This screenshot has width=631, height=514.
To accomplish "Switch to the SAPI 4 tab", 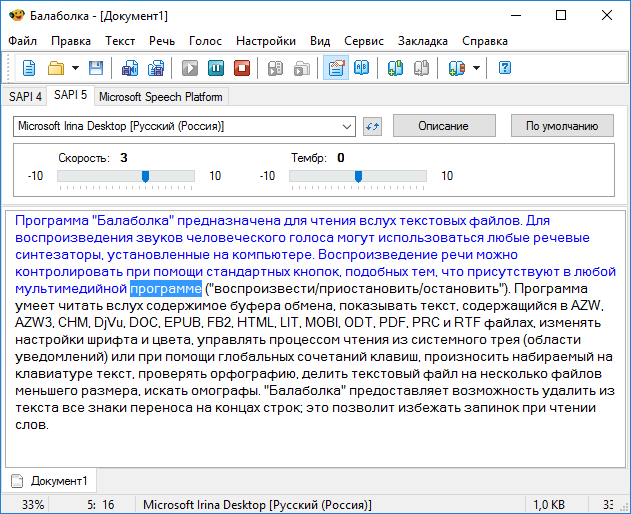I will (x=25, y=97).
